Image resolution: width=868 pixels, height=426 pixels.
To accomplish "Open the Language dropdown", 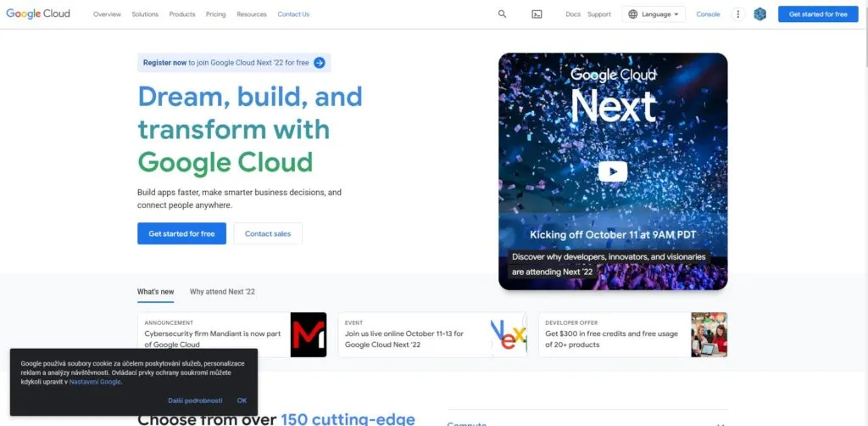I will pyautogui.click(x=654, y=14).
